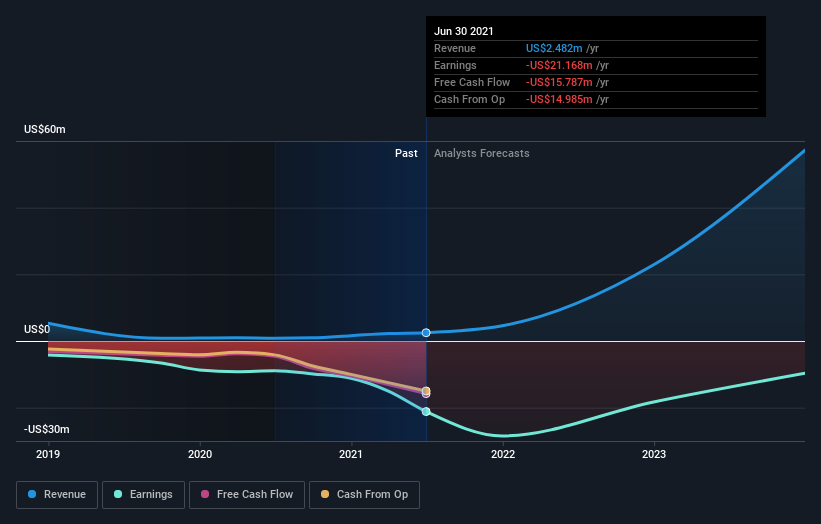Toggle the Revenue legend button
821x524 pixels.
[57, 495]
